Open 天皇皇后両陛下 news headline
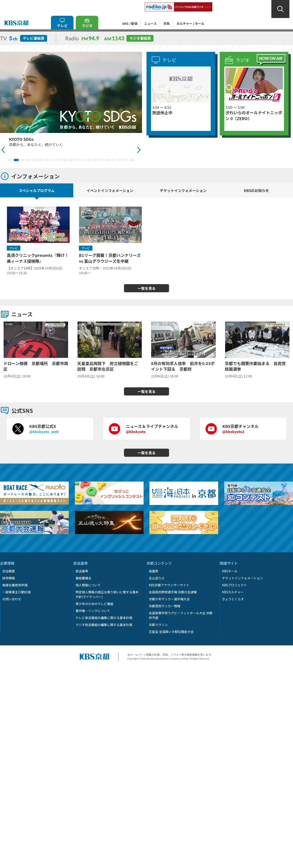This screenshot has height=868, width=293. pyautogui.click(x=108, y=366)
